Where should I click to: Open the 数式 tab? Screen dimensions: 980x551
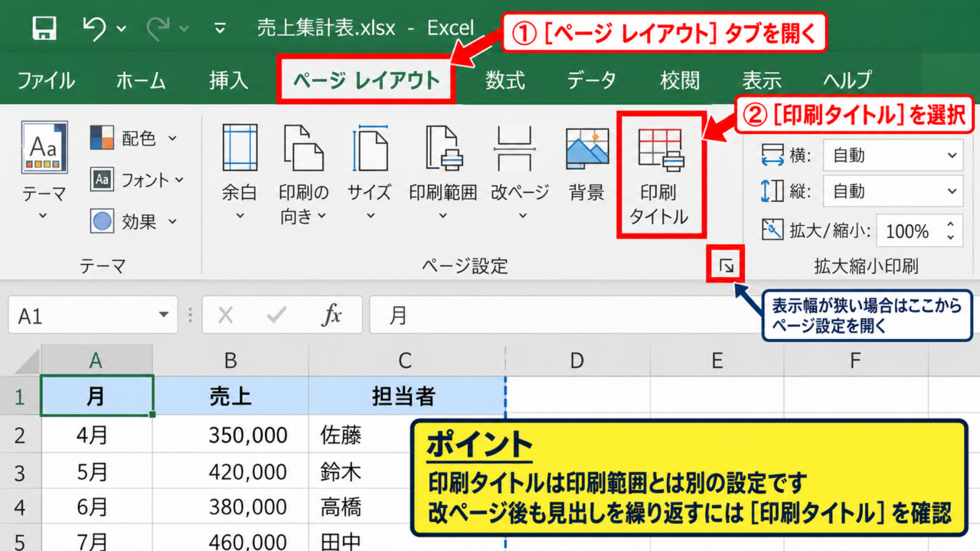coord(505,80)
